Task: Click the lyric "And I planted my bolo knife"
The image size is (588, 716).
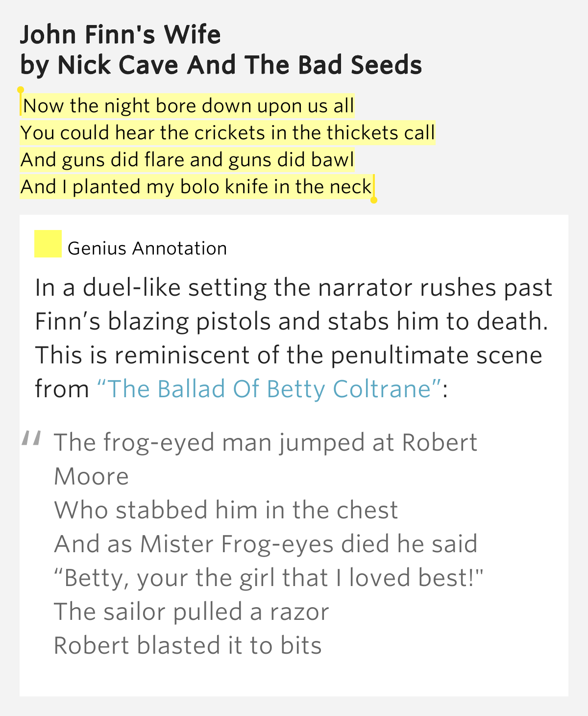Action: tap(196, 187)
